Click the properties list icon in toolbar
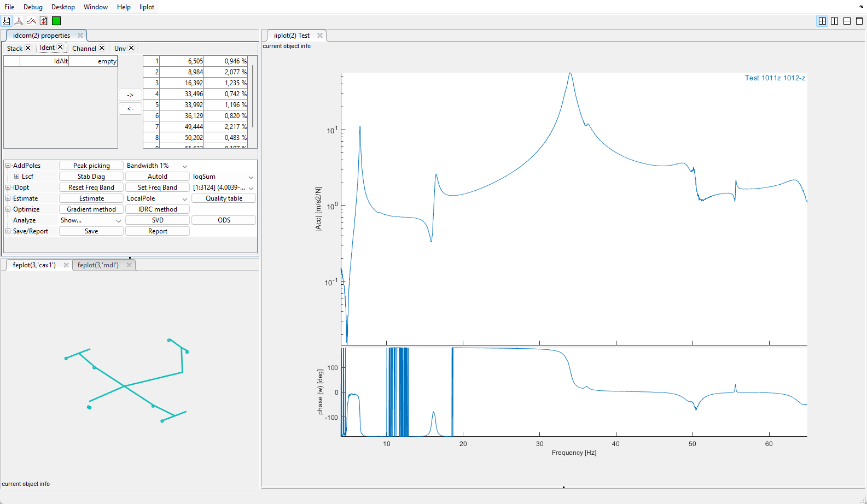Screen dimensions: 867x504 pyautogui.click(x=7, y=21)
